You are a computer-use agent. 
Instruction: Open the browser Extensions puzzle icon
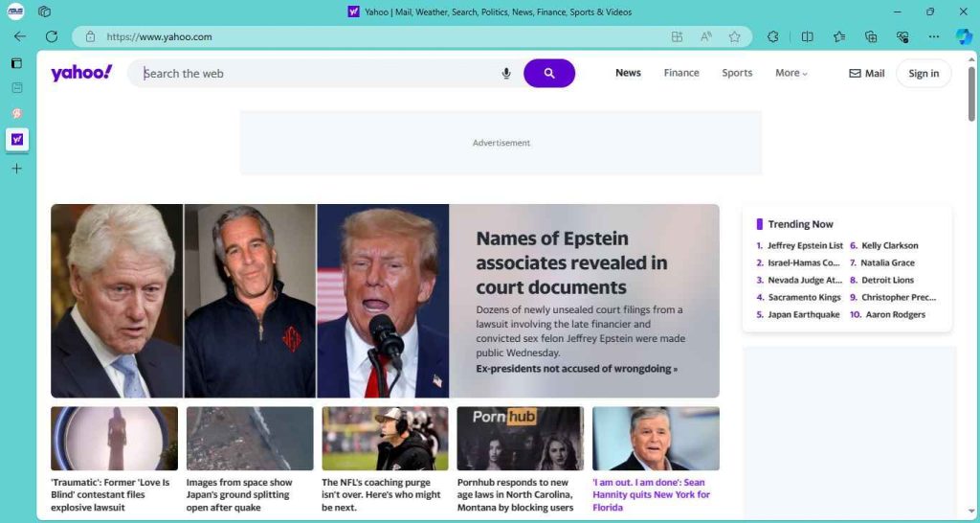tap(773, 36)
